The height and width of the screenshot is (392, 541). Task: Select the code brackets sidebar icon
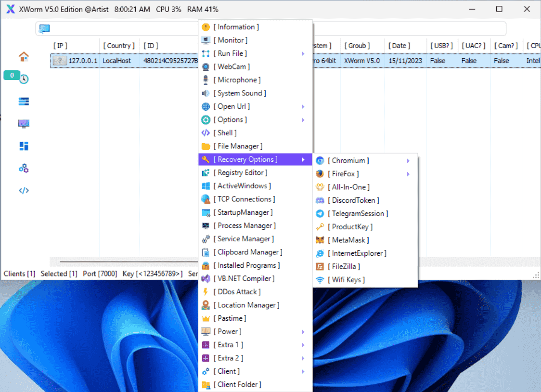24,191
